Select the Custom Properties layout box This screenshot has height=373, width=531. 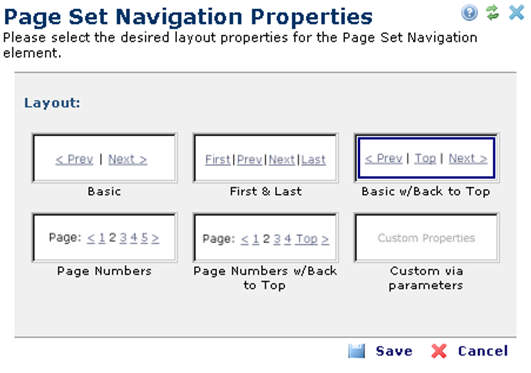pyautogui.click(x=426, y=238)
